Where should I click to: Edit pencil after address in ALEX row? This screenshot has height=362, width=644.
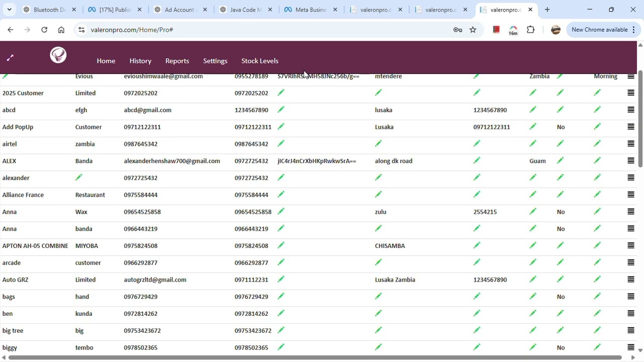(477, 160)
